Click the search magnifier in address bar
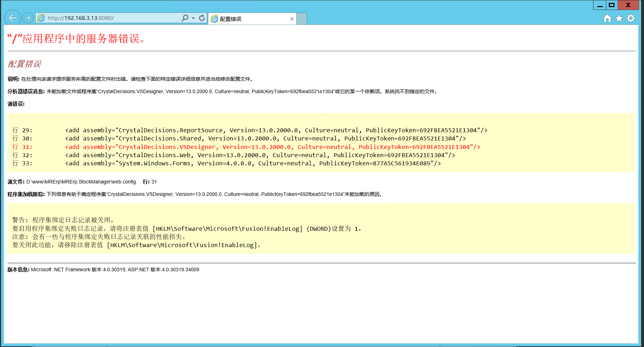This screenshot has width=644, height=347. click(x=185, y=18)
